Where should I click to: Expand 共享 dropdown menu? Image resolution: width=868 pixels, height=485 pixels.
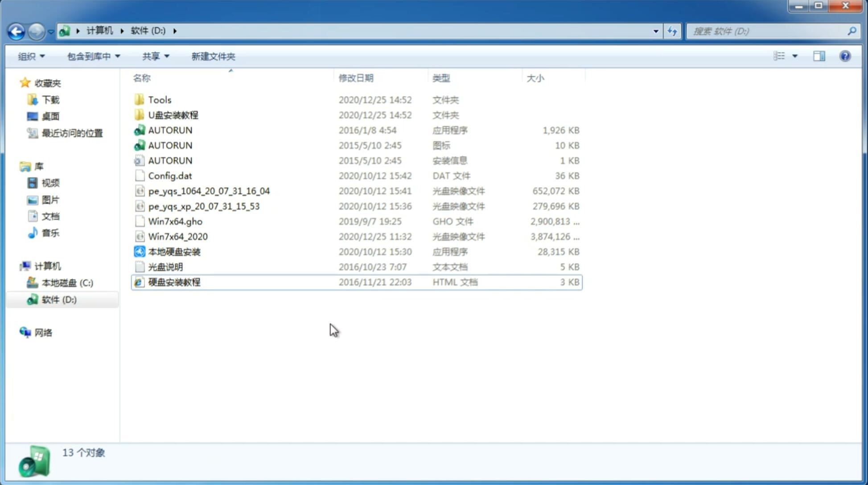pyautogui.click(x=154, y=56)
